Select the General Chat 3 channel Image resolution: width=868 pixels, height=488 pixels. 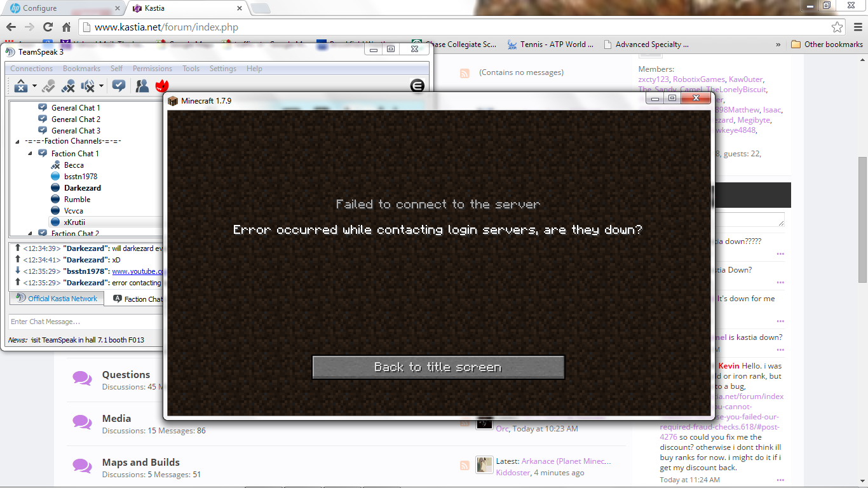click(x=76, y=131)
